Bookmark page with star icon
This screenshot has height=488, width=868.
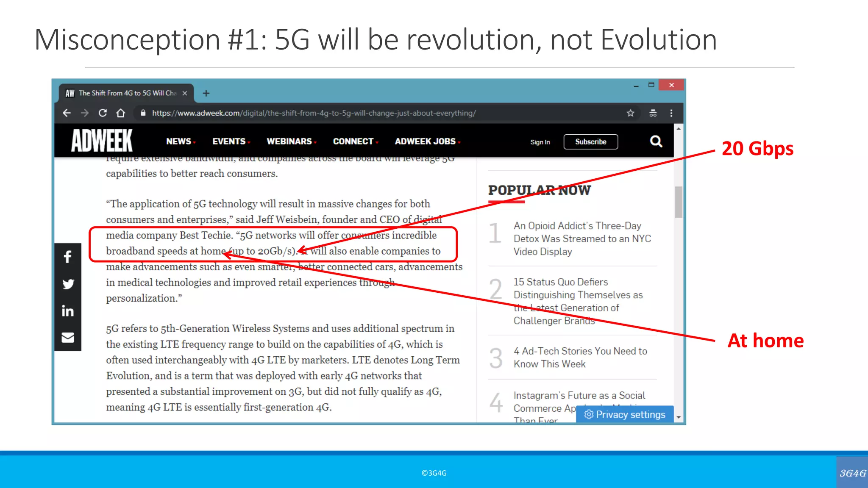coord(631,113)
